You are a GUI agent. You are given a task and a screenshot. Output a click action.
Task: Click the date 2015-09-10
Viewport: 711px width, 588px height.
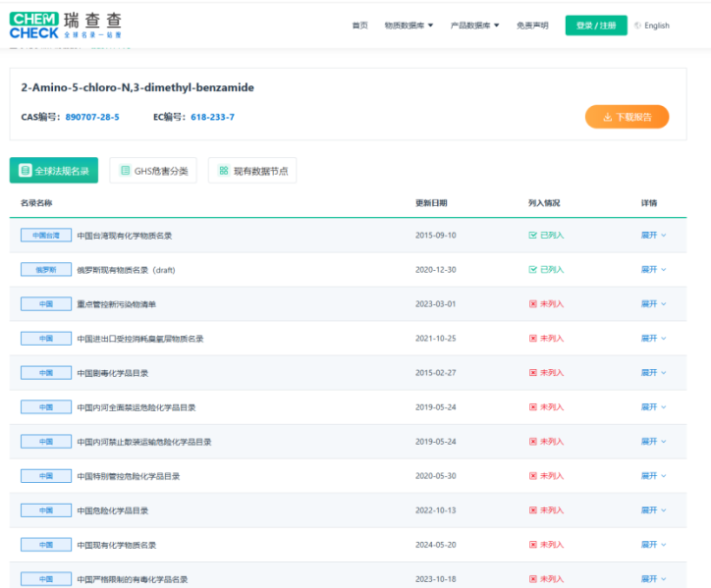click(x=436, y=236)
